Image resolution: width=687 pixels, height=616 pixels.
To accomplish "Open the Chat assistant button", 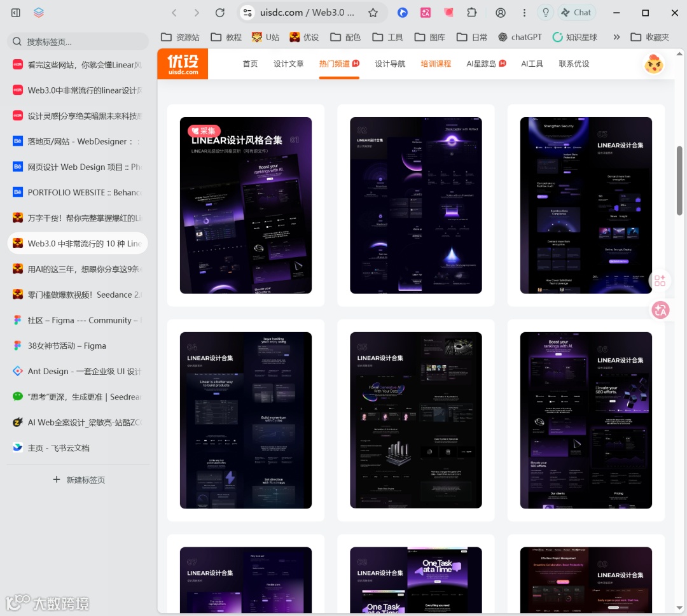I will coord(576,13).
